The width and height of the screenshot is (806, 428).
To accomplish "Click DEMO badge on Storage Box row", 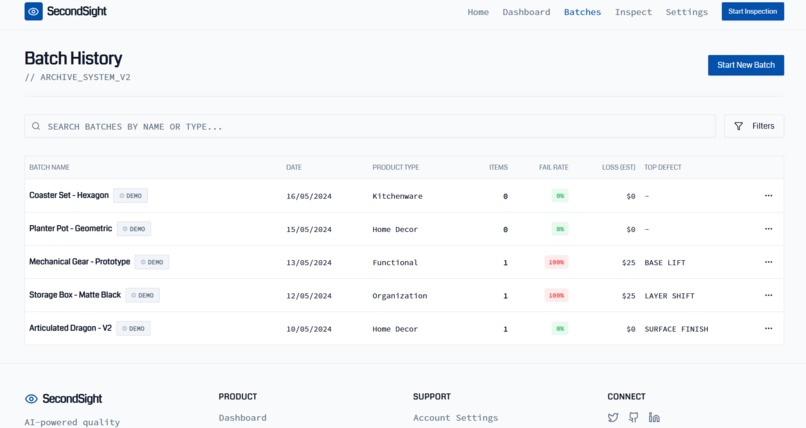I will [143, 295].
